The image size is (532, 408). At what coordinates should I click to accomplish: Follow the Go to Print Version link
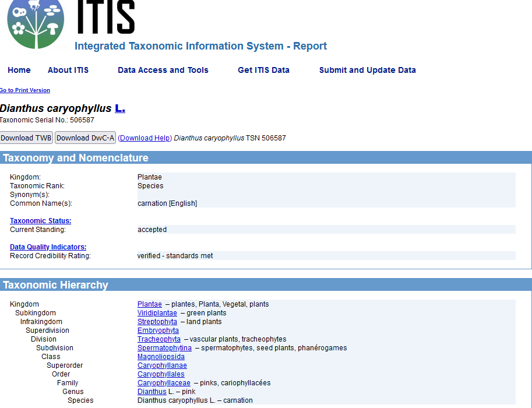pos(25,90)
